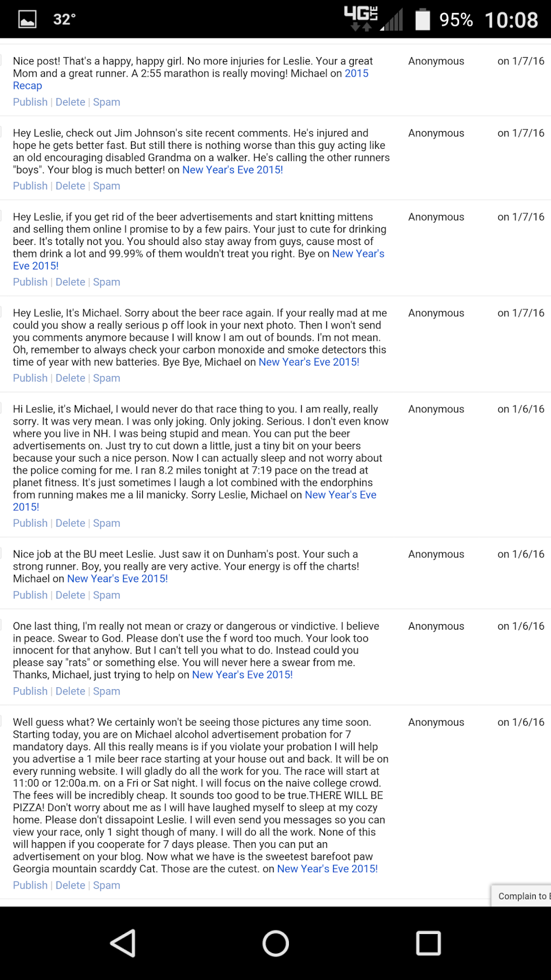The width and height of the screenshot is (551, 980).
Task: Mark the BU meet comment as Spam
Action: (x=107, y=595)
